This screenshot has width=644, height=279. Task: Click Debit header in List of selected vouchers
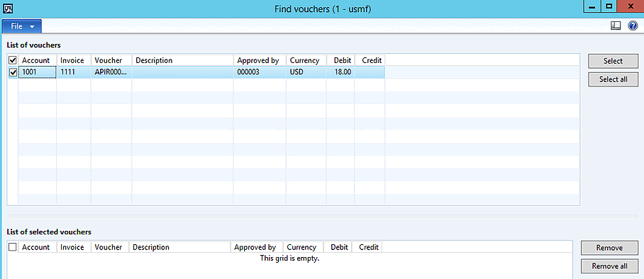338,247
